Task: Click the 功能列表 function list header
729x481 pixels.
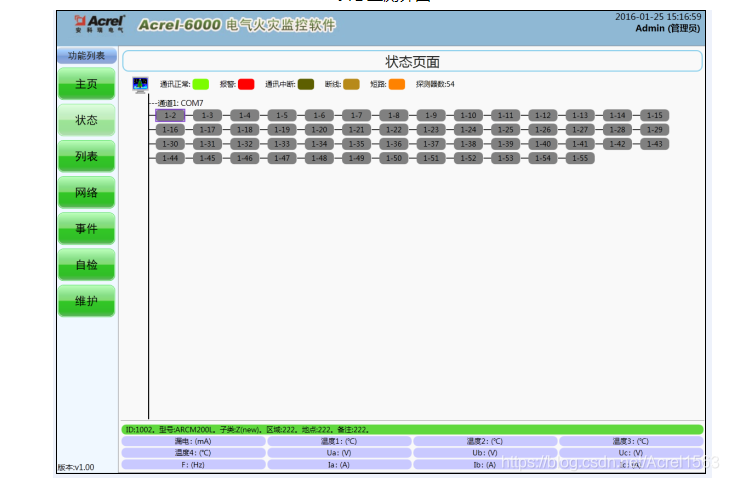Action: click(x=86, y=56)
